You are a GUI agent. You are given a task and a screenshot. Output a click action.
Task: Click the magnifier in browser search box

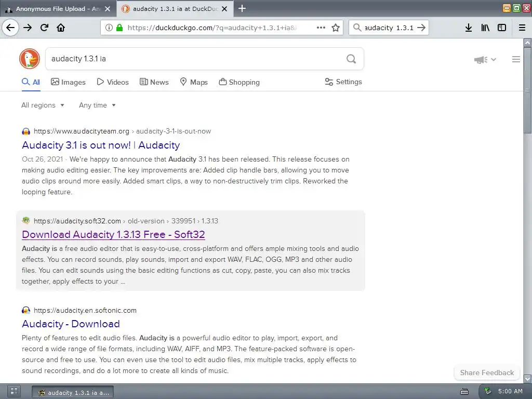pos(357,28)
